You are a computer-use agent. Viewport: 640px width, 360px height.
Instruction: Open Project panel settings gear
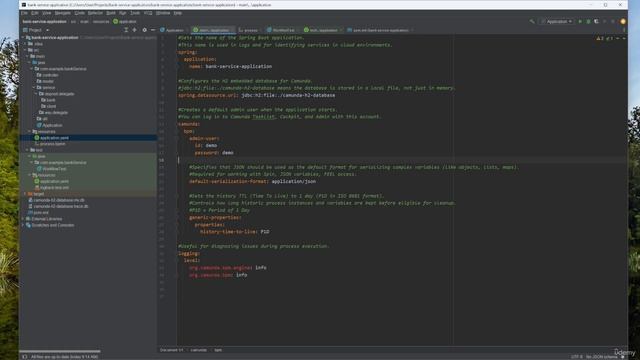click(144, 30)
